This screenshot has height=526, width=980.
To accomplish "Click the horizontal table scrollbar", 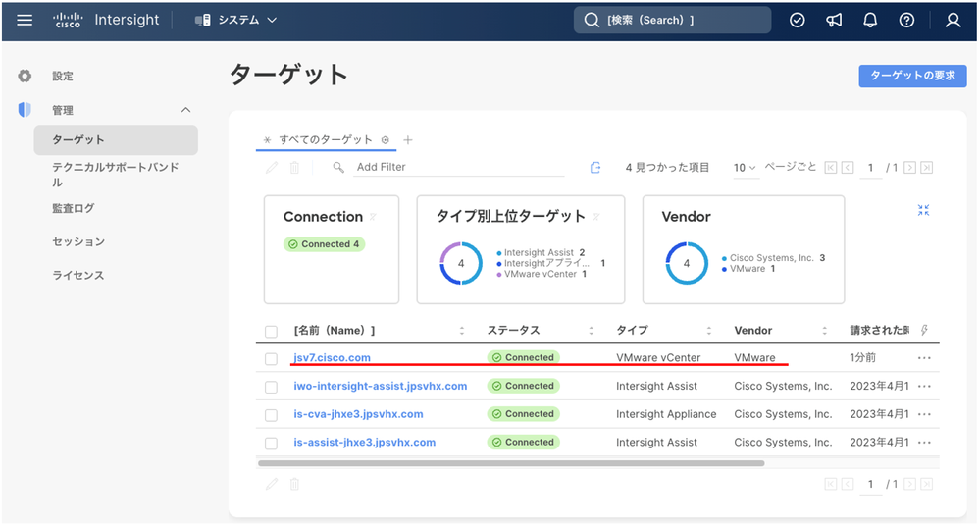I will pos(511,463).
